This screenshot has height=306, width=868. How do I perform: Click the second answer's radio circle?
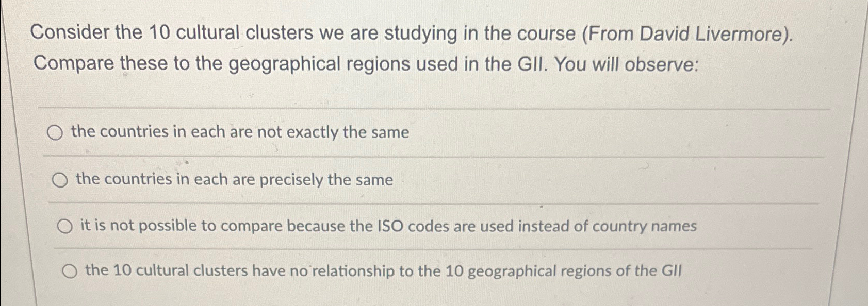pyautogui.click(x=61, y=179)
